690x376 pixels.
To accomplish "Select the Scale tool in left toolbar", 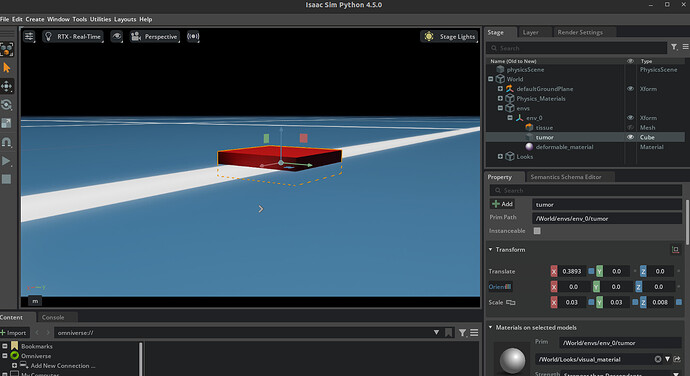I will tap(7, 123).
